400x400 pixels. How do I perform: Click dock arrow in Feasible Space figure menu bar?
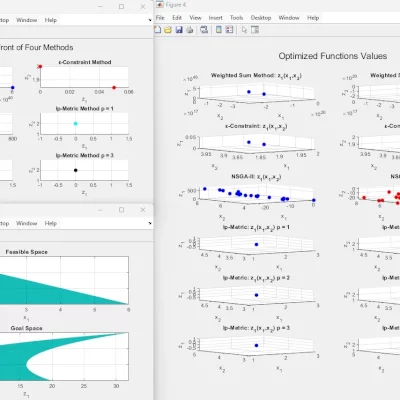(150, 223)
